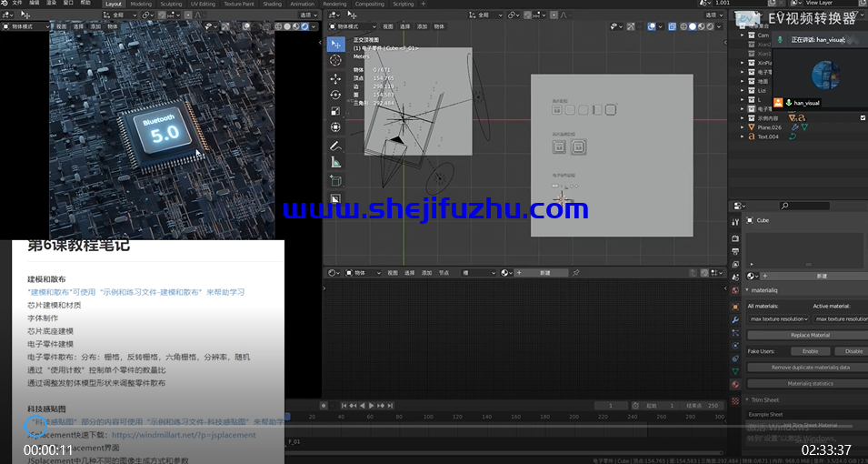This screenshot has width=868, height=464.
Task: Click the current frame field showing 1
Action: pyautogui.click(x=611, y=406)
